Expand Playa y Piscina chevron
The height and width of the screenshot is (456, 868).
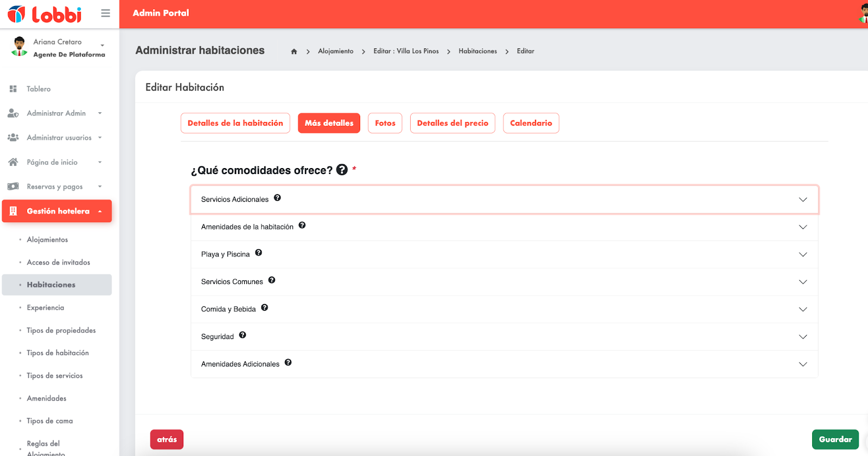coord(803,254)
